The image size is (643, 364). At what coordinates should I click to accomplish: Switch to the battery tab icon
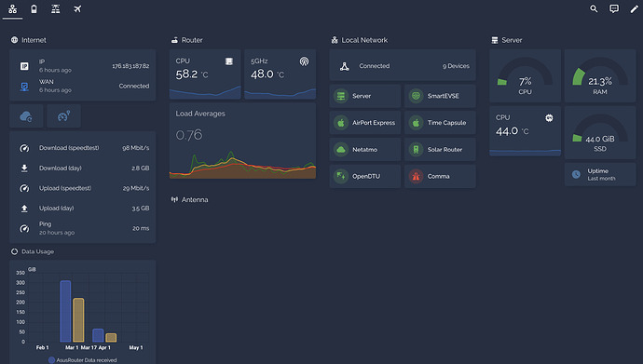[x=34, y=8]
